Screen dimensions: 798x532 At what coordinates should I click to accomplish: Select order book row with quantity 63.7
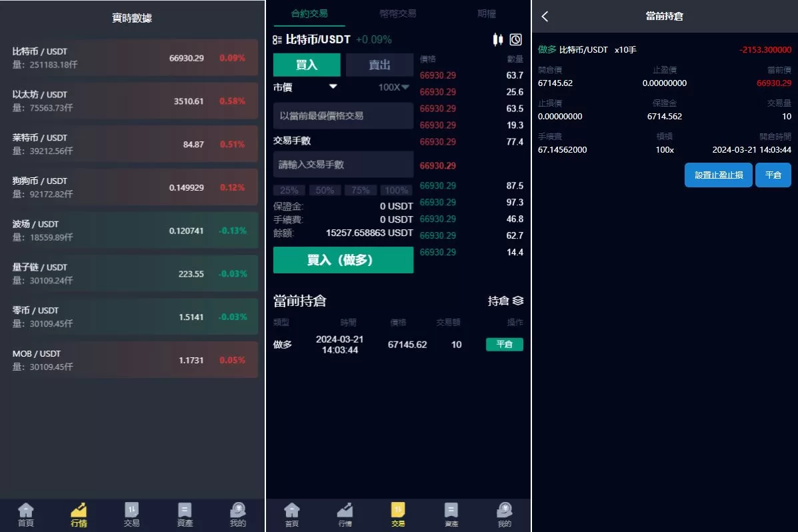471,75
